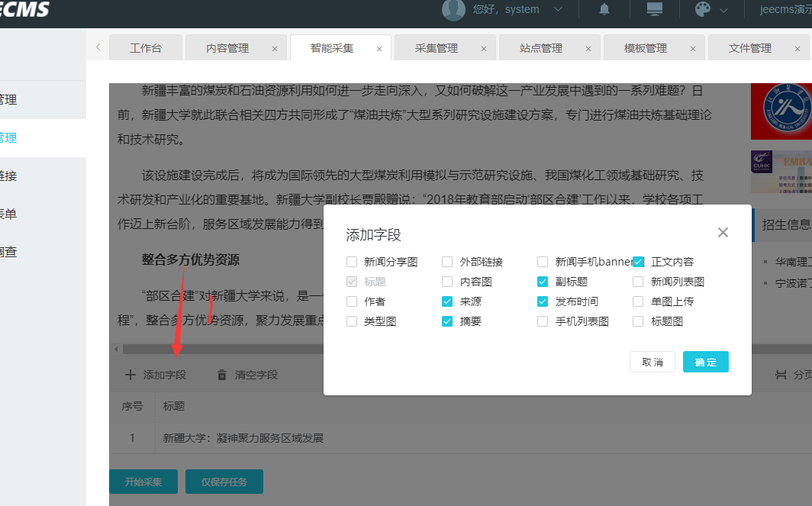The width and height of the screenshot is (812, 506).
Task: Close the 采集管理 tab
Action: point(484,49)
